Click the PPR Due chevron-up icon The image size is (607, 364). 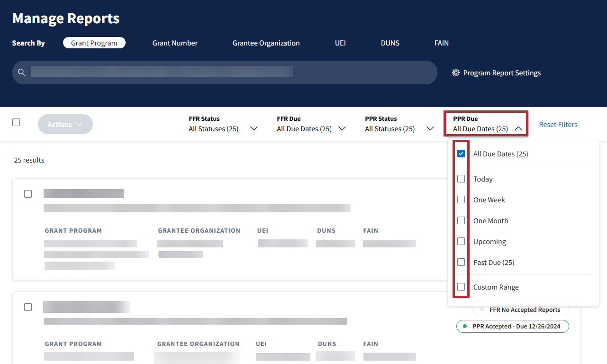coord(518,128)
